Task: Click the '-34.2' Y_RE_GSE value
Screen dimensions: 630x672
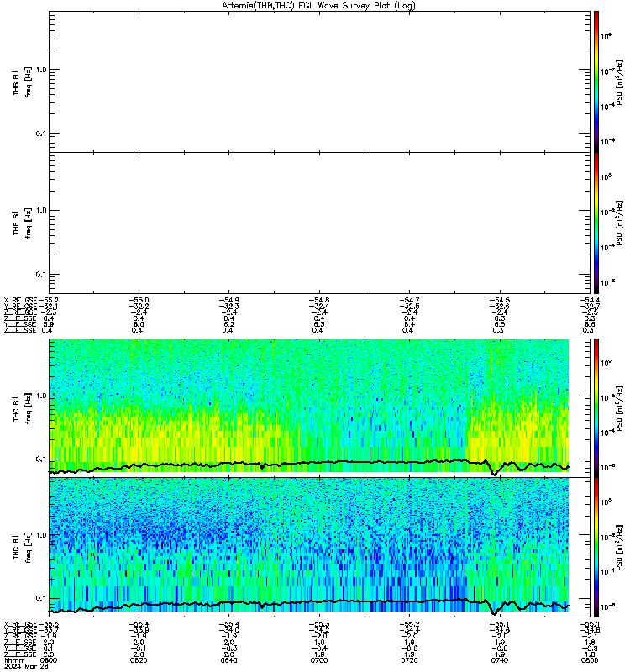Action: [319, 630]
